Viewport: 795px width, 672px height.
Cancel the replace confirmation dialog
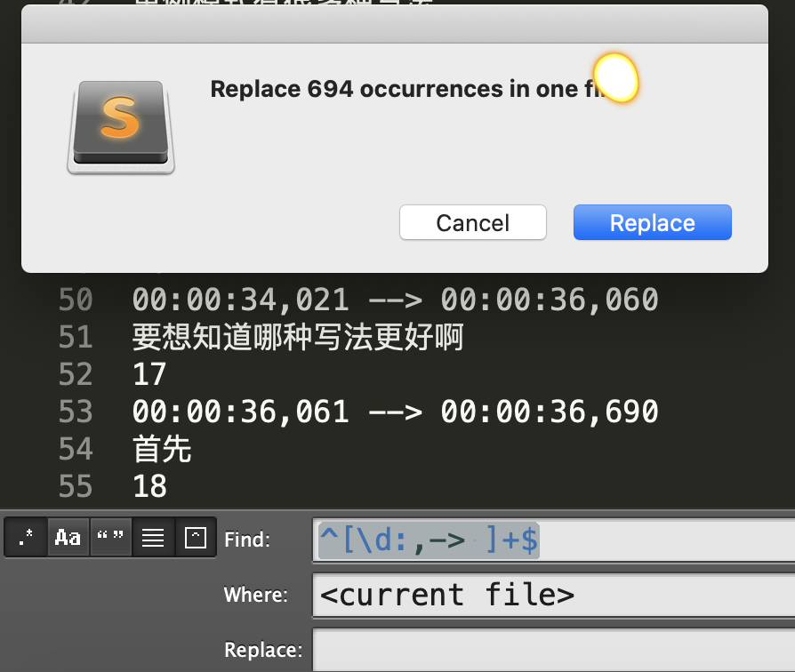point(472,222)
